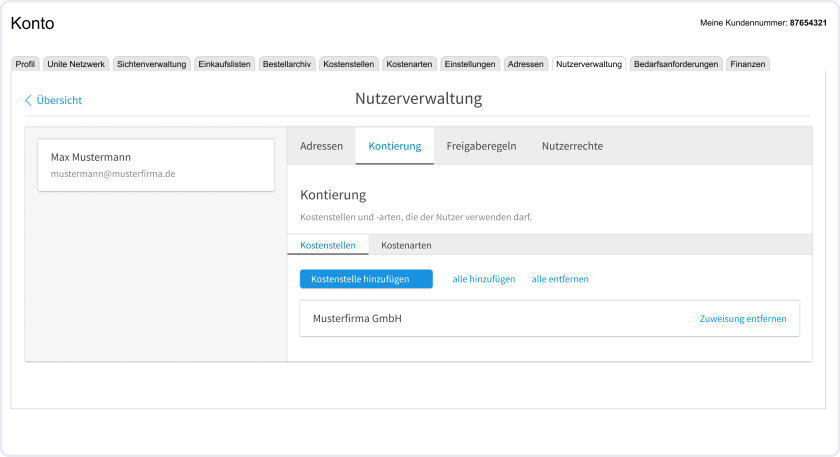Click the back chevron next to Übersicht

pyautogui.click(x=28, y=100)
